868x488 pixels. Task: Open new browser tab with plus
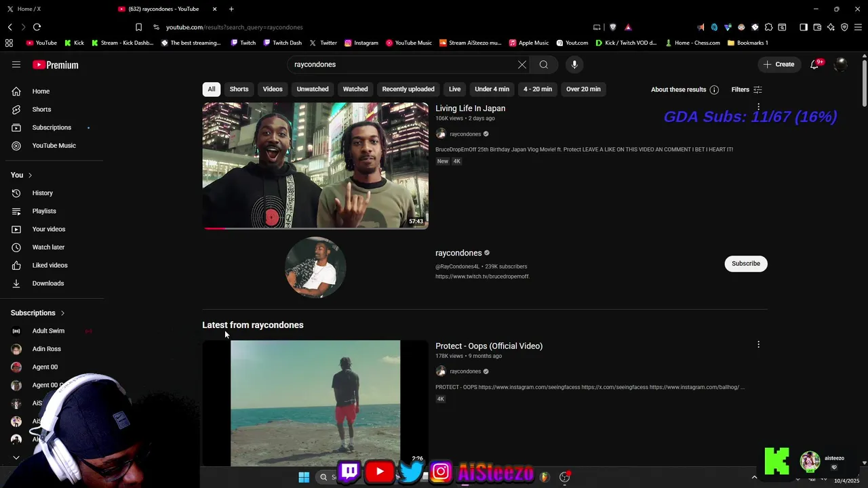(231, 9)
